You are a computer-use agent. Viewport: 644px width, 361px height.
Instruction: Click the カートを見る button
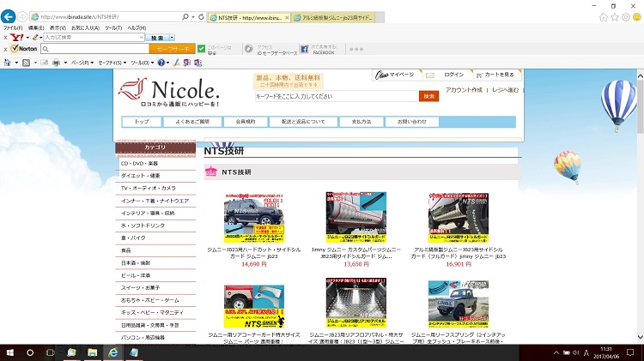tap(495, 75)
